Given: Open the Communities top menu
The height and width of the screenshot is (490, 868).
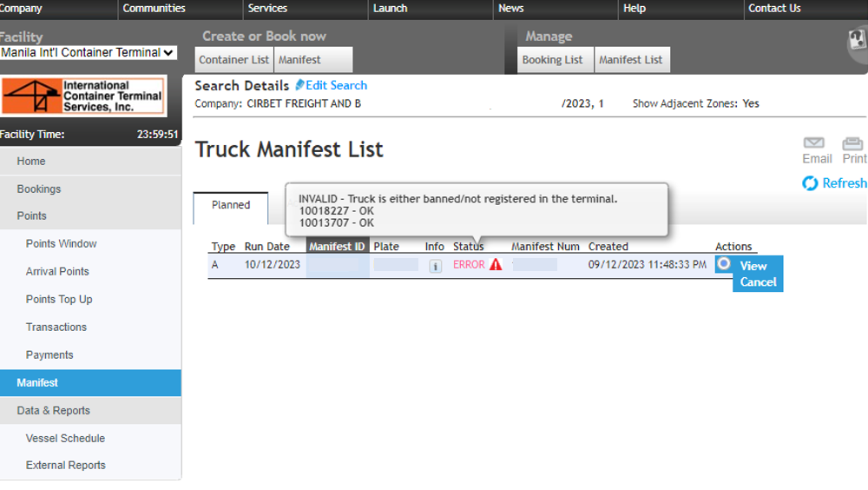Looking at the screenshot, I should 154,9.
